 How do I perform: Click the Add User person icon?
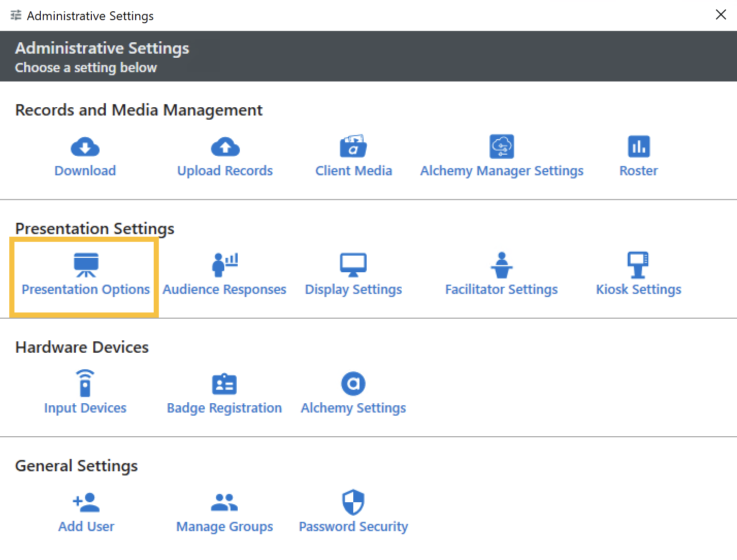click(x=86, y=502)
